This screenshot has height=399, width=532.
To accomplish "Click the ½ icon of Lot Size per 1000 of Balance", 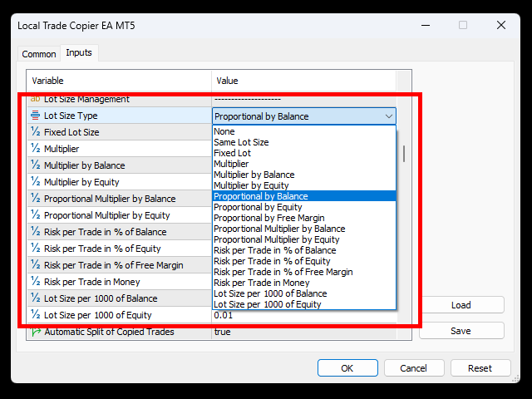I will click(x=36, y=298).
